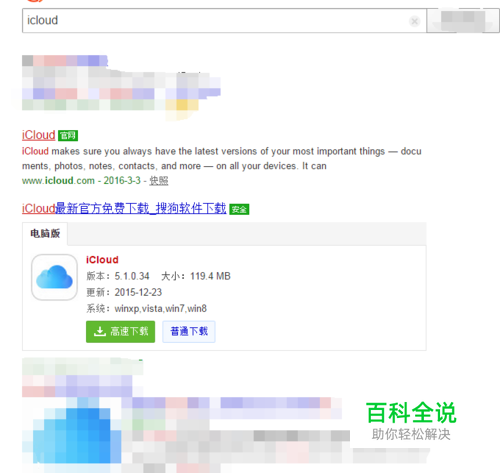Screen dimensions: 500x473
Task: Click the 普通下载 button
Action: click(x=189, y=332)
